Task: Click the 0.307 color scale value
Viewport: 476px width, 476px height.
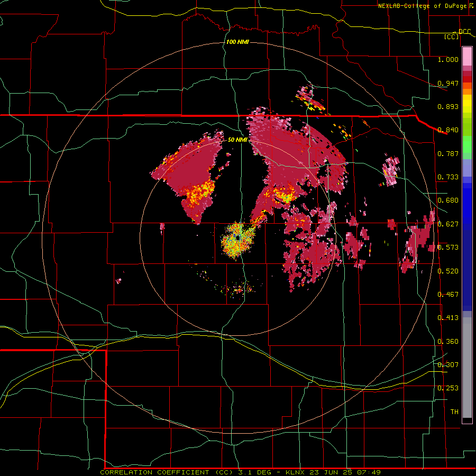Action: point(448,365)
